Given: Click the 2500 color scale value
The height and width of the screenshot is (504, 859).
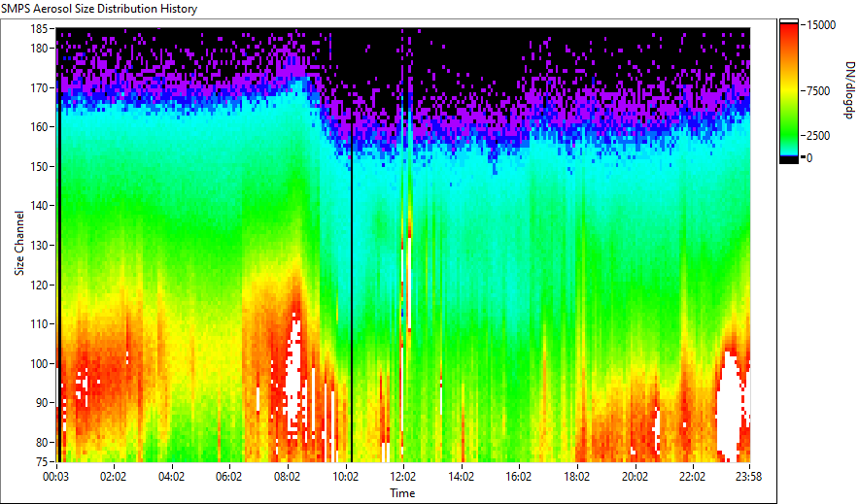Looking at the screenshot, I should (818, 136).
